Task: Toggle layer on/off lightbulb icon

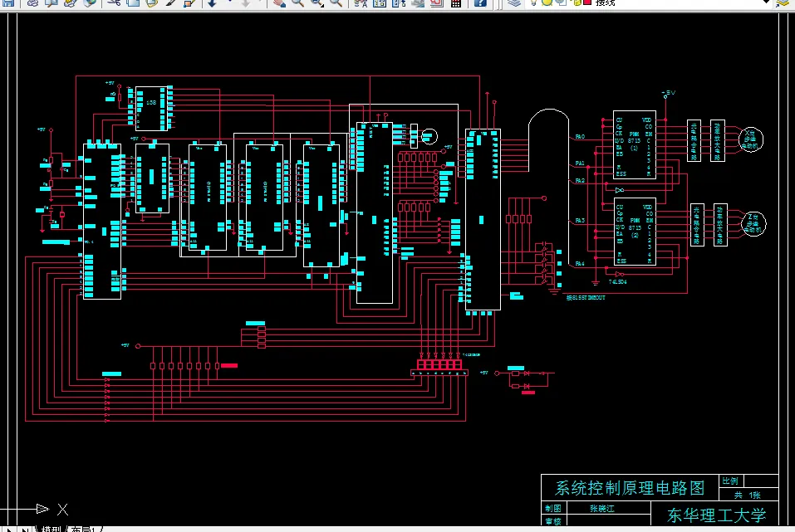Action: pos(534,2)
